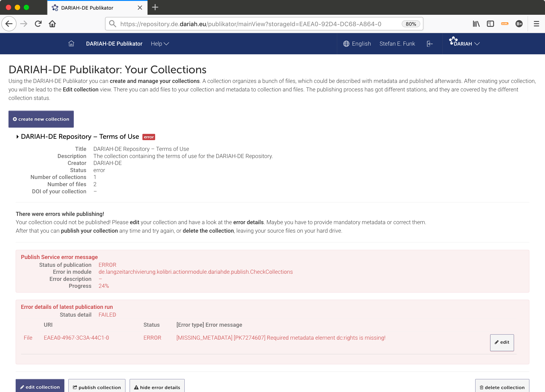Click the browser reload icon
This screenshot has height=392, width=545.
(38, 23)
